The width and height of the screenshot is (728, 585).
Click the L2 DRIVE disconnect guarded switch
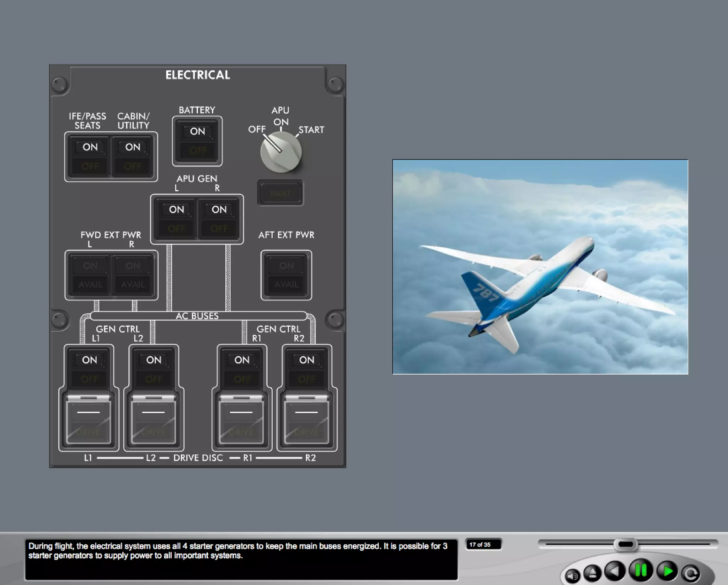(x=154, y=420)
